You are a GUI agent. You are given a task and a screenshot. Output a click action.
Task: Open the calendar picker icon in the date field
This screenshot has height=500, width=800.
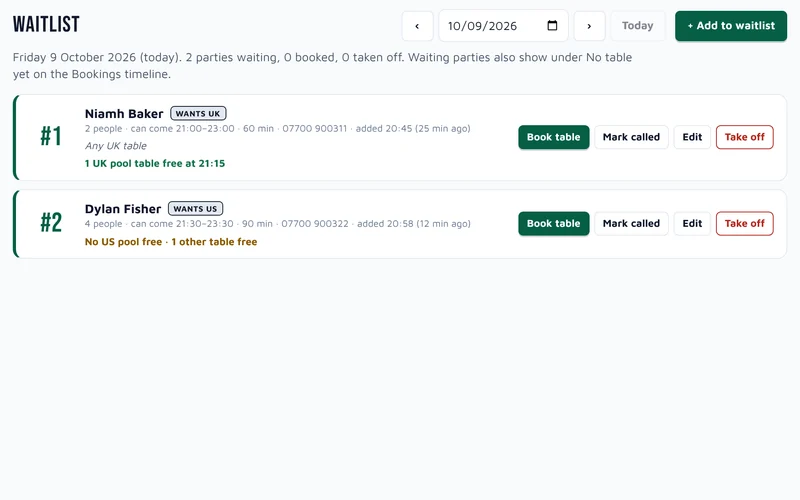click(x=552, y=26)
